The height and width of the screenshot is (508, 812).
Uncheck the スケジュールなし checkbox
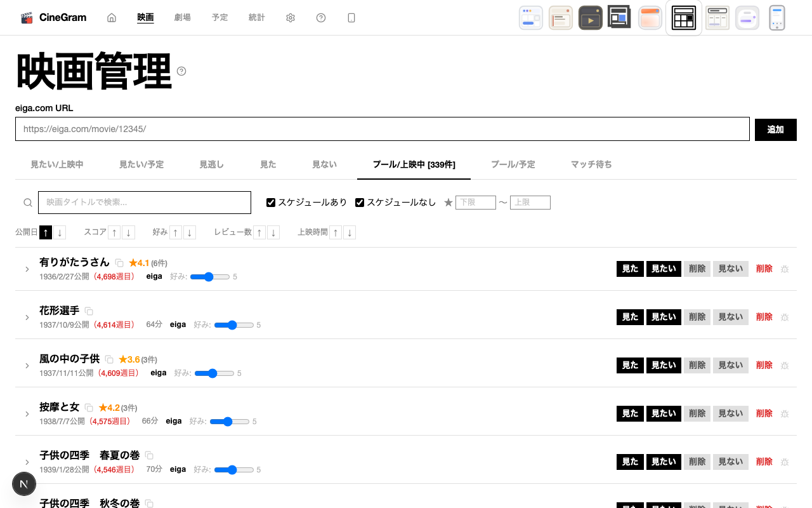point(360,203)
